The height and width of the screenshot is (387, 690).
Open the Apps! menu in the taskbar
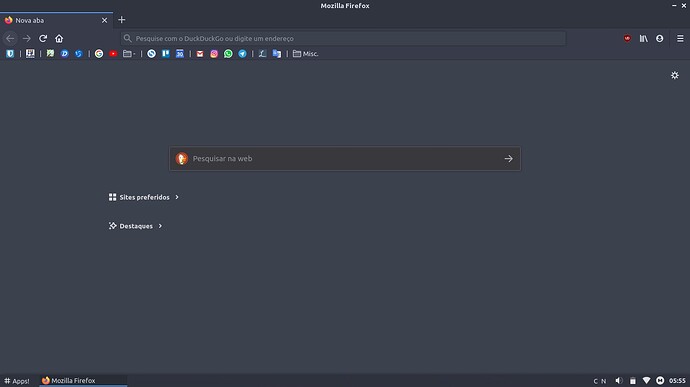point(17,381)
